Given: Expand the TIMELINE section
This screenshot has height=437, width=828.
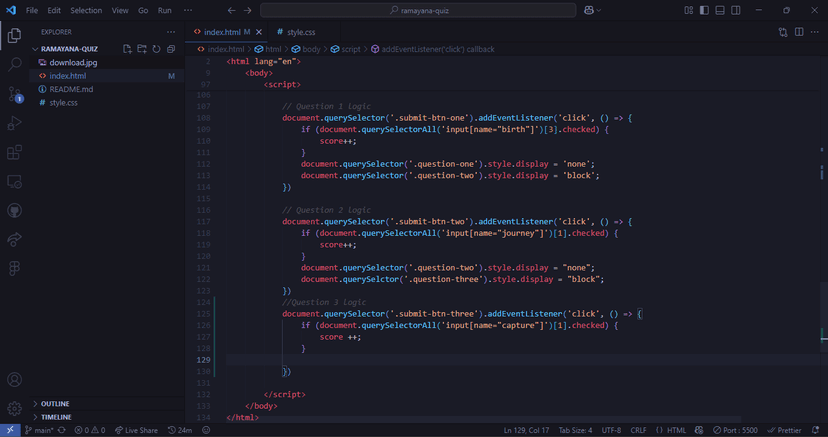Looking at the screenshot, I should coord(56,417).
